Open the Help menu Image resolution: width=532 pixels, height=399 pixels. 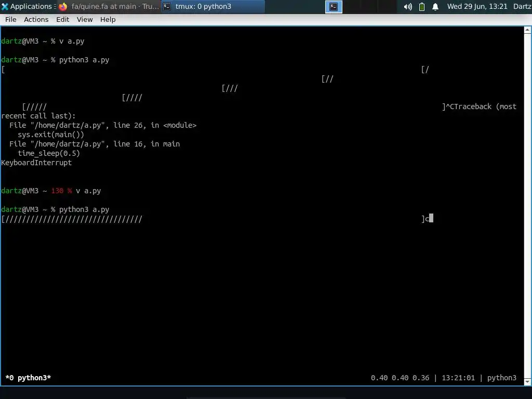coord(108,19)
